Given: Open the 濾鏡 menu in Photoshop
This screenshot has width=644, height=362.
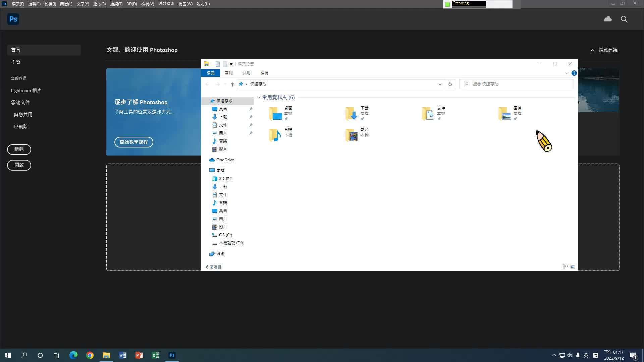Looking at the screenshot, I should tap(116, 4).
